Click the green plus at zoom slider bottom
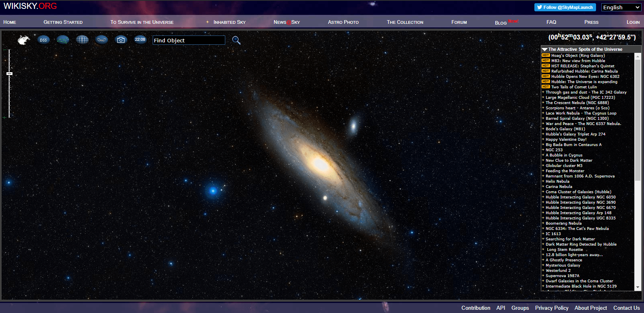The height and width of the screenshot is (313, 644). tap(4, 118)
